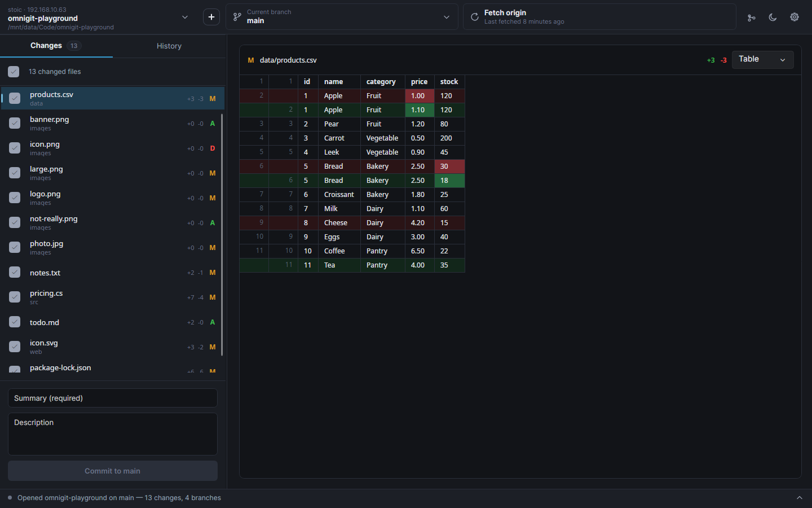Click the Cheese cell in the table

pos(339,223)
